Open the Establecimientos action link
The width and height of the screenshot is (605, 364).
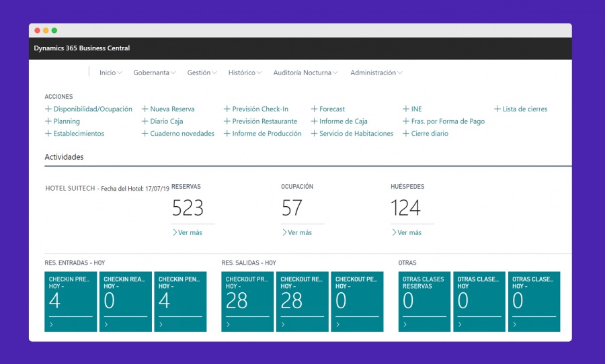(x=79, y=134)
